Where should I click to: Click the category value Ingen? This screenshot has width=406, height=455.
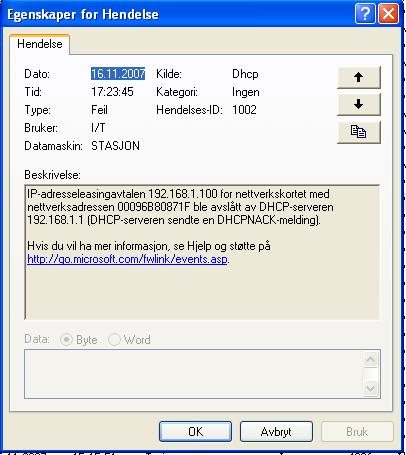pyautogui.click(x=246, y=92)
